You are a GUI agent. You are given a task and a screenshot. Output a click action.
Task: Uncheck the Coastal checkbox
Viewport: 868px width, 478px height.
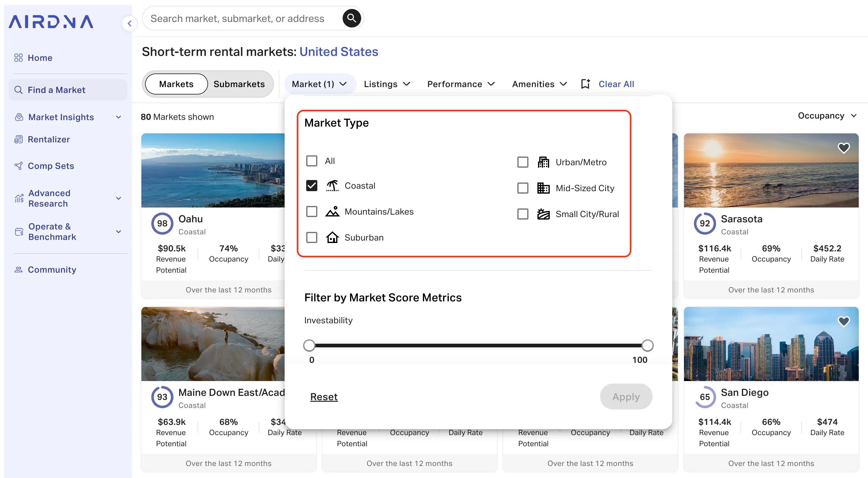click(x=312, y=185)
